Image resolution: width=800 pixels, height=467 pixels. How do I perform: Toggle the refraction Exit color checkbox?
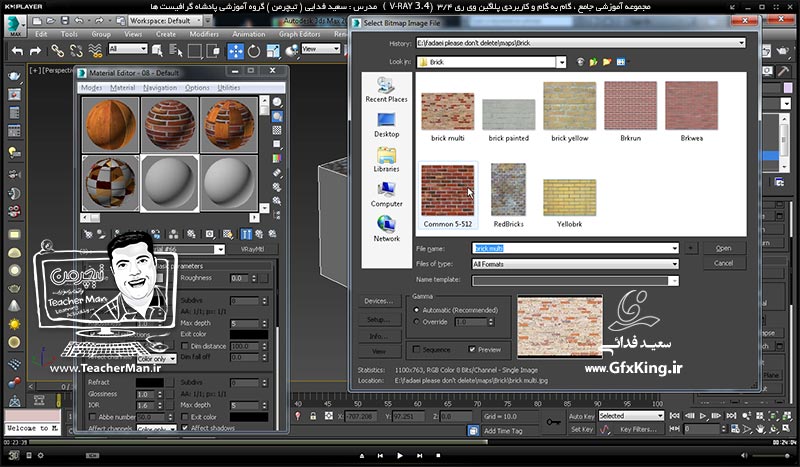click(185, 417)
